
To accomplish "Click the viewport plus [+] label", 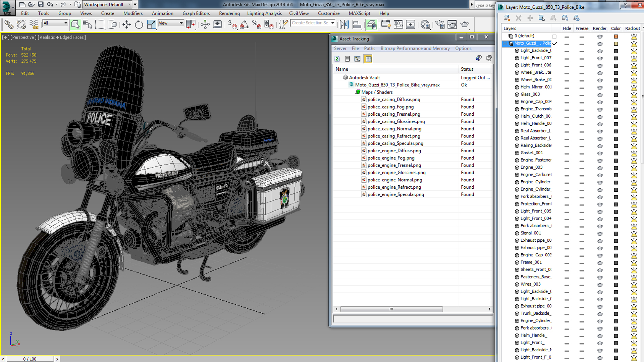I will (x=6, y=37).
